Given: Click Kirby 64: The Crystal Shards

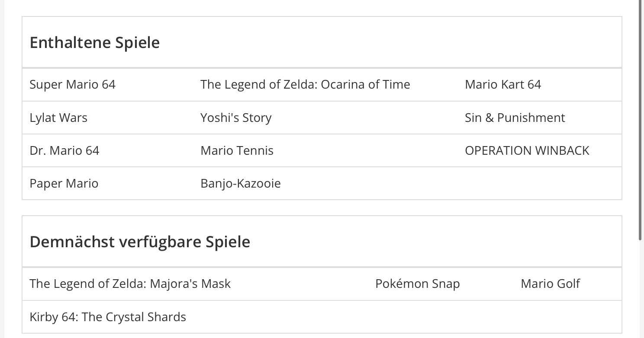Looking at the screenshot, I should (x=108, y=317).
